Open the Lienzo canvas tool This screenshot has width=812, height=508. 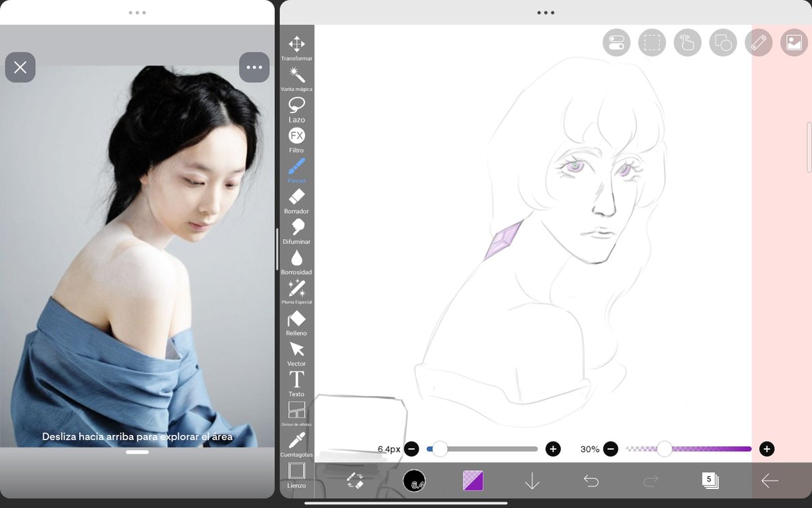click(296, 475)
